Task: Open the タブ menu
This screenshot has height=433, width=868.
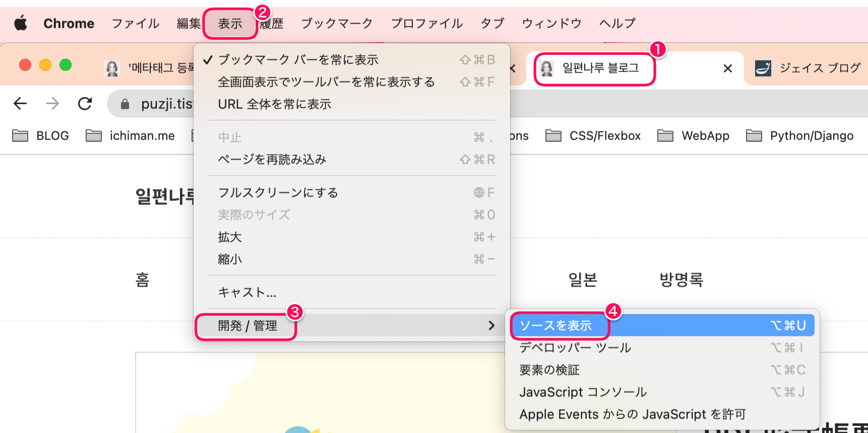Action: [492, 24]
